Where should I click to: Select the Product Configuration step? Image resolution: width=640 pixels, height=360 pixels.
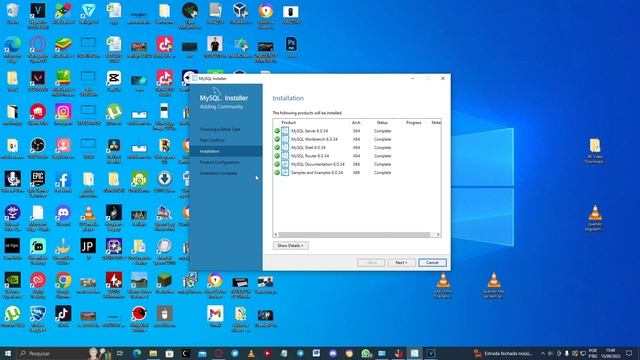pos(220,162)
